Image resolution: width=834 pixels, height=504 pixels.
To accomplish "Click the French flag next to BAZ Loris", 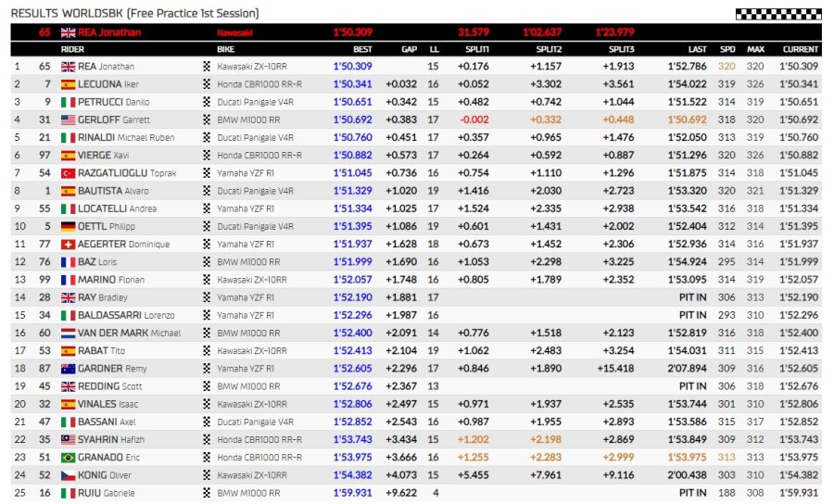I will [68, 262].
